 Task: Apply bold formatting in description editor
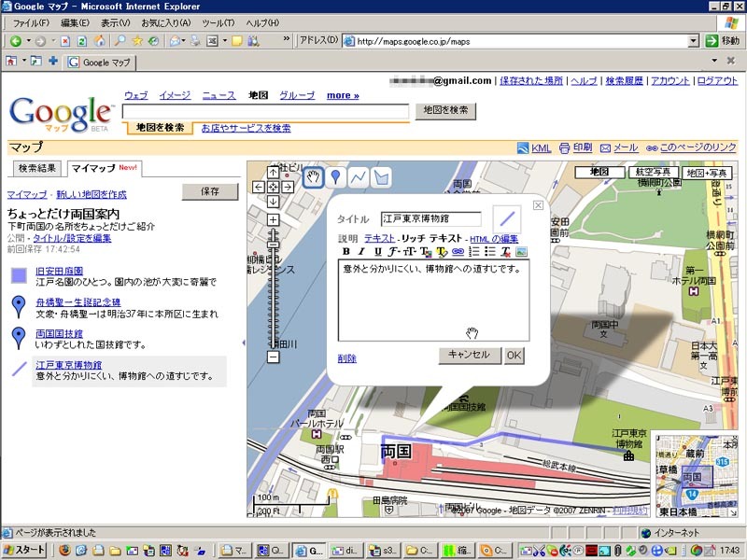[346, 251]
